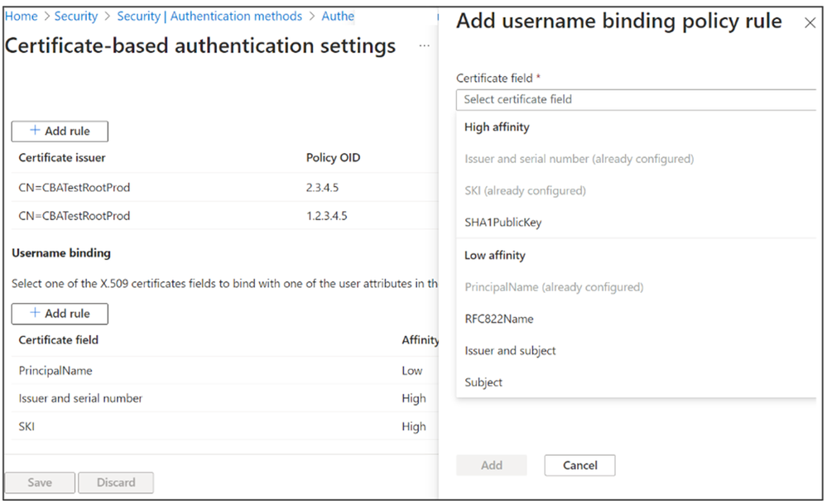Select RFC822Name certificate field option
Image resolution: width=827 pixels, height=504 pixels.
point(499,319)
